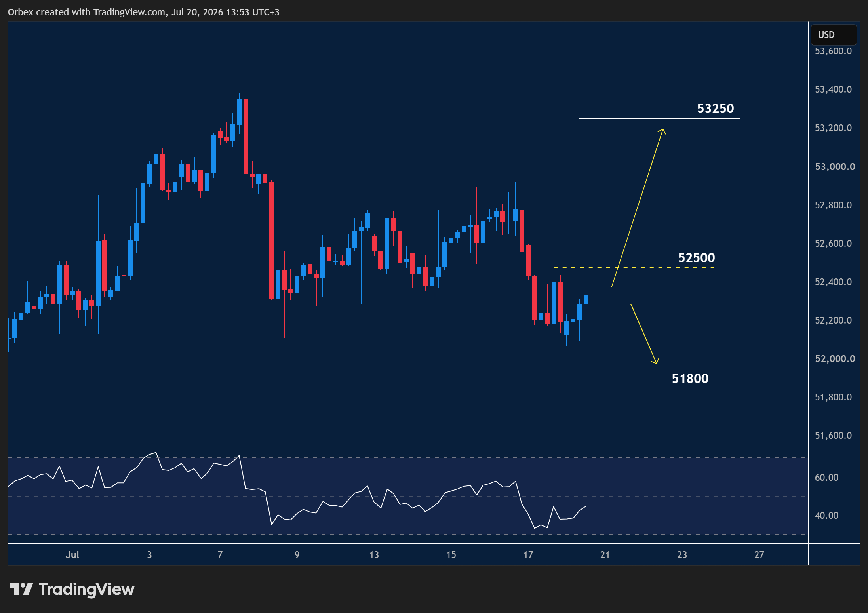Click the 52,000.0 price axis value
Viewport: 868px width, 613px height.
pyautogui.click(x=835, y=359)
